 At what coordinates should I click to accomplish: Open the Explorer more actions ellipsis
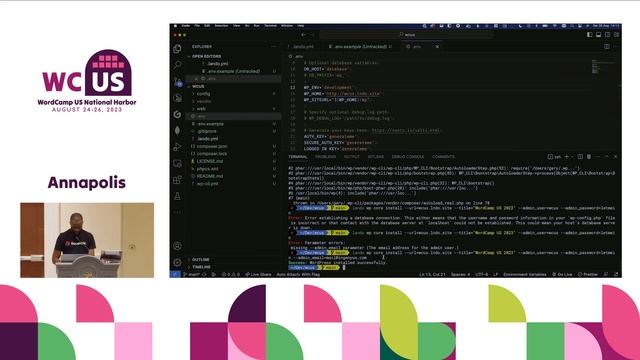[273, 47]
